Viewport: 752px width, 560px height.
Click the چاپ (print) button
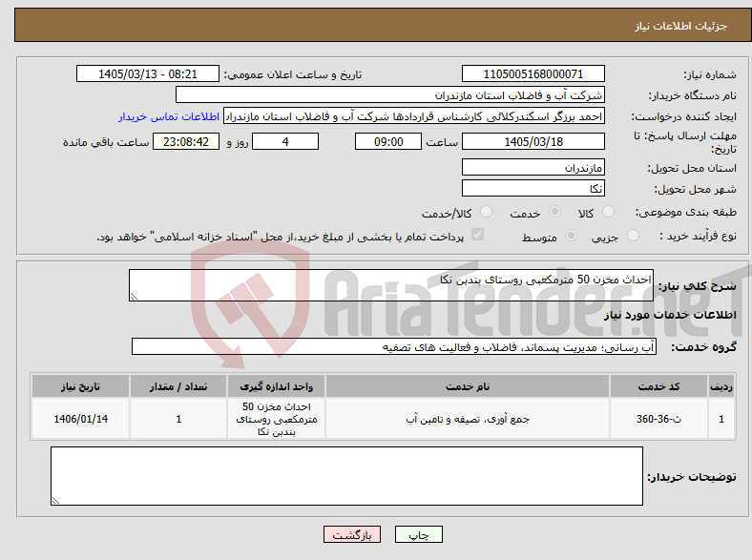point(418,534)
